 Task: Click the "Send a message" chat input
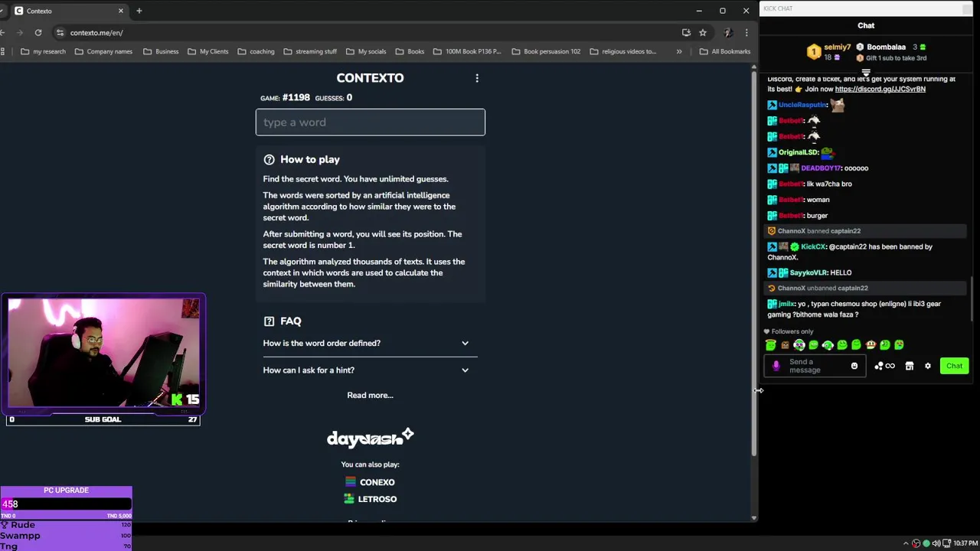(x=815, y=366)
